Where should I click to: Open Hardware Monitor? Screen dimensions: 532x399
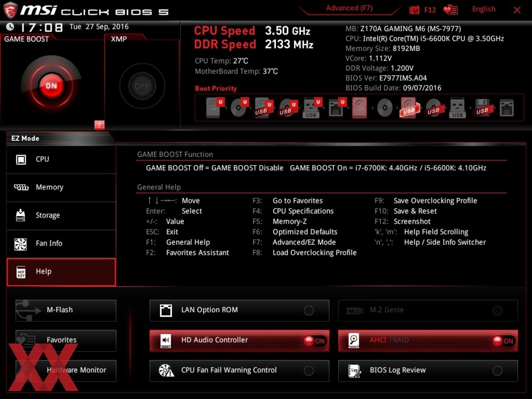pyautogui.click(x=66, y=370)
